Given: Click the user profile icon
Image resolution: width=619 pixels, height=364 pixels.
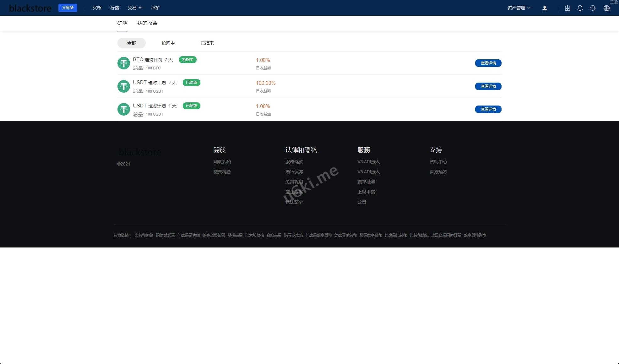Looking at the screenshot, I should point(545,8).
